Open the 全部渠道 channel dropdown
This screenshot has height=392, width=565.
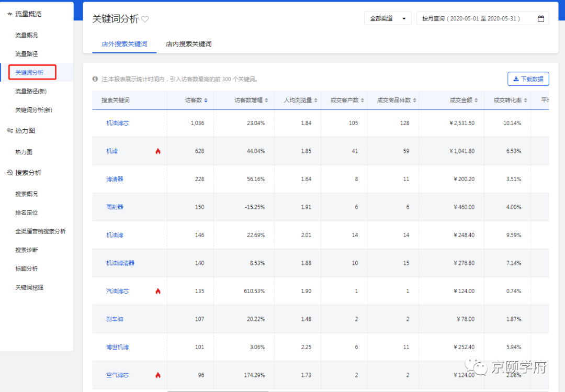coord(388,18)
